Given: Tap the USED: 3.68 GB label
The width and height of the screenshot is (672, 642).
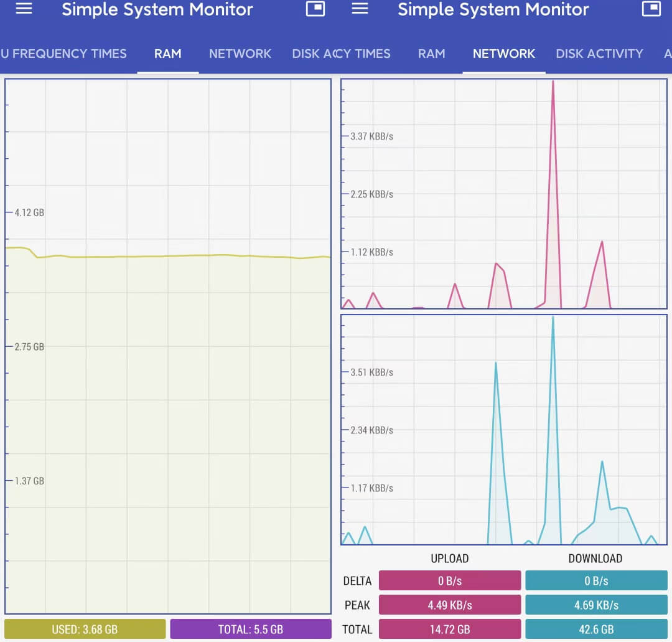Looking at the screenshot, I should click(85, 629).
